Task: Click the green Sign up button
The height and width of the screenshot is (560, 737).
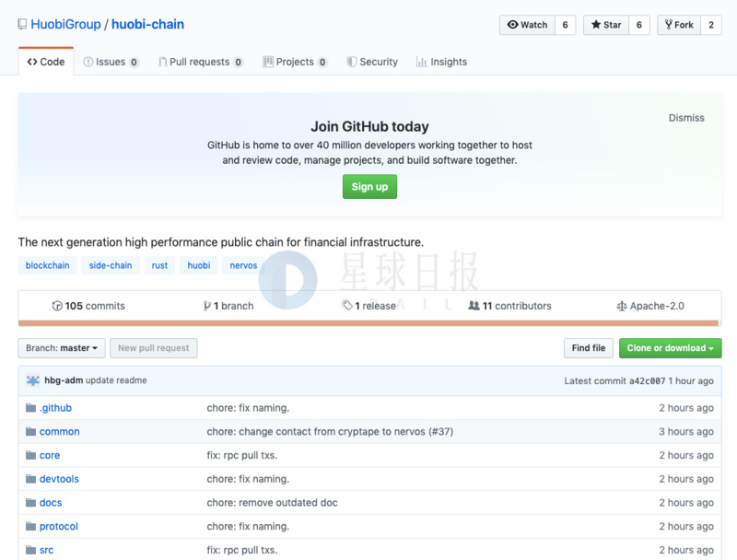Action: coord(369,186)
